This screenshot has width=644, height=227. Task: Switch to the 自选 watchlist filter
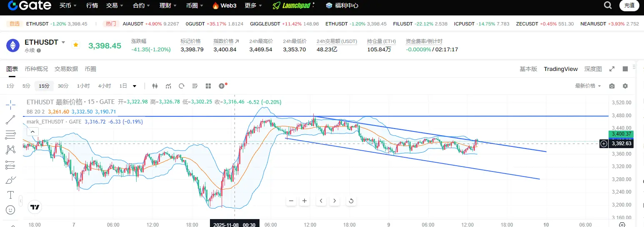pos(14,24)
